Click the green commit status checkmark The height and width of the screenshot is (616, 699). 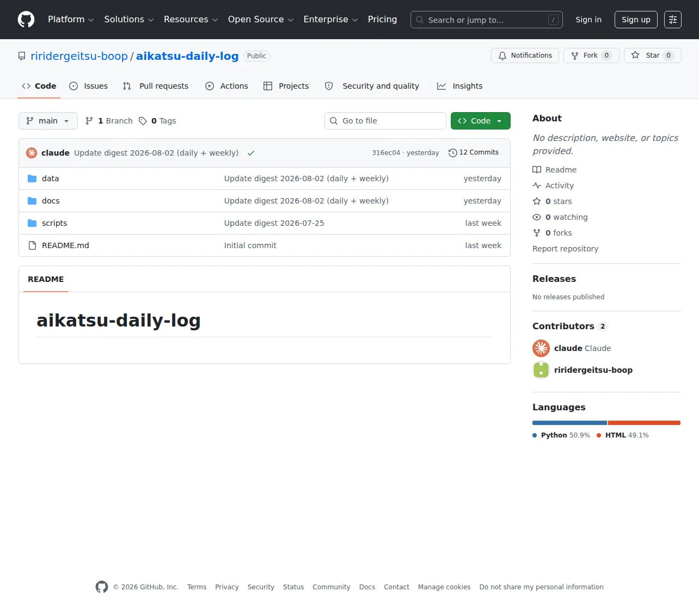click(251, 153)
